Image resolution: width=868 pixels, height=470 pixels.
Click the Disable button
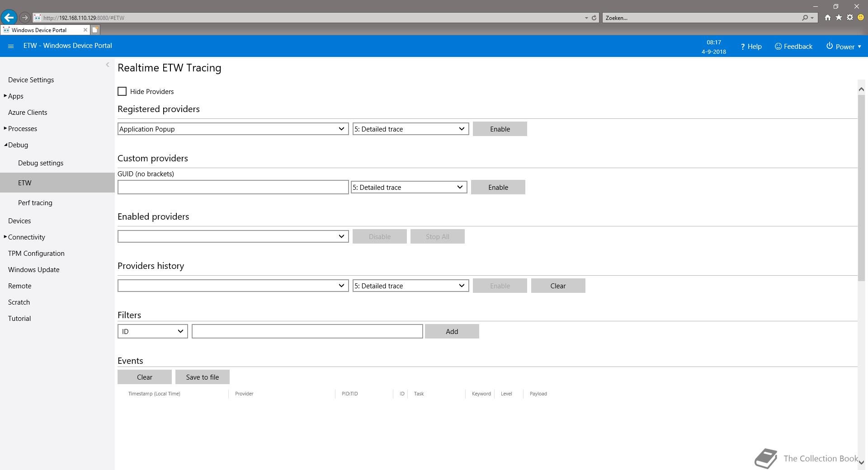(379, 236)
